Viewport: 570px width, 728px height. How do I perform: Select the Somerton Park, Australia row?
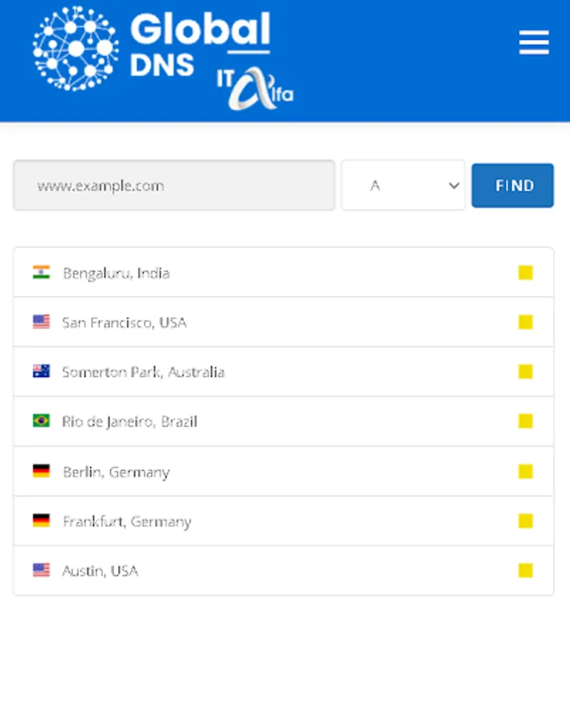(x=284, y=371)
